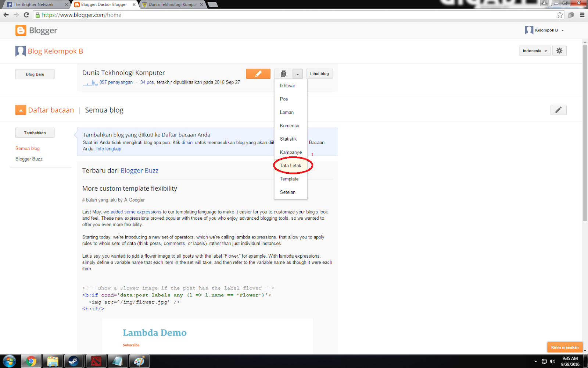Click the di sini link
Screen dimensions: 588x368
coord(187,142)
